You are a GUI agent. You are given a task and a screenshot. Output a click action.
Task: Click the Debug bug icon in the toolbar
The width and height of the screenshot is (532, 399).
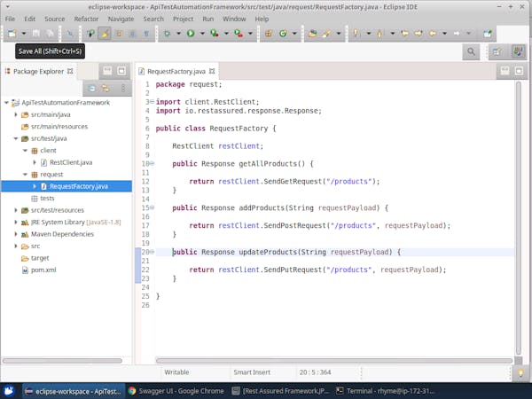[x=167, y=34]
